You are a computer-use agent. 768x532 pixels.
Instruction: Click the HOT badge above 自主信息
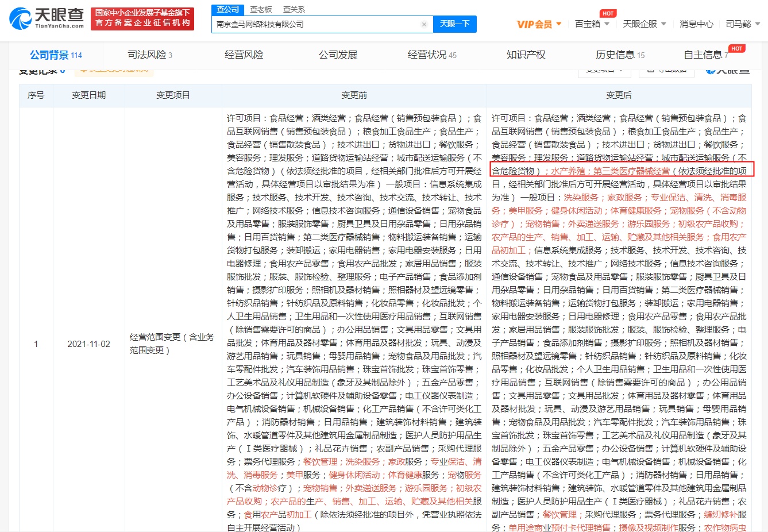click(x=737, y=48)
